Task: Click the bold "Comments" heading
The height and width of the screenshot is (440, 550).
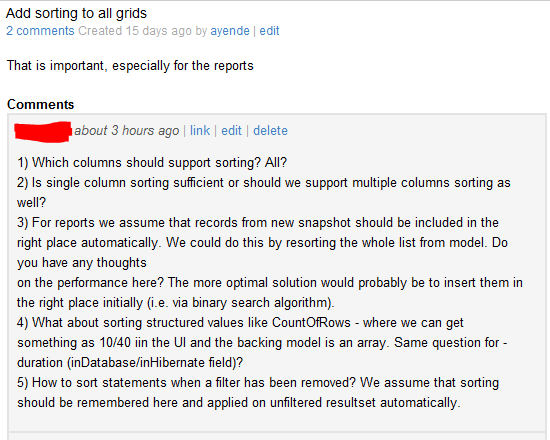Action: click(41, 105)
